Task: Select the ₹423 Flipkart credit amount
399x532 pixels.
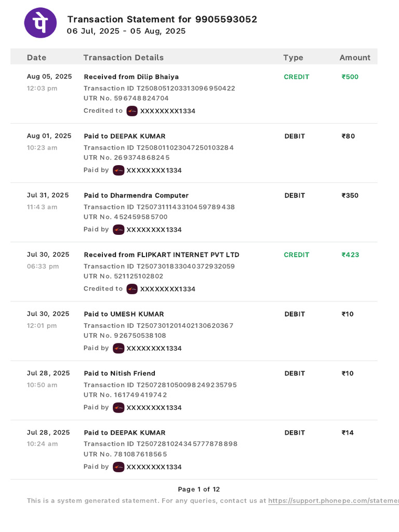Action: (x=350, y=255)
